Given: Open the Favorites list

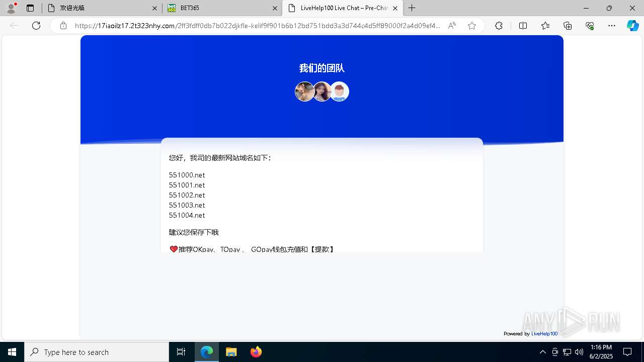Looking at the screenshot, I should click(545, 26).
